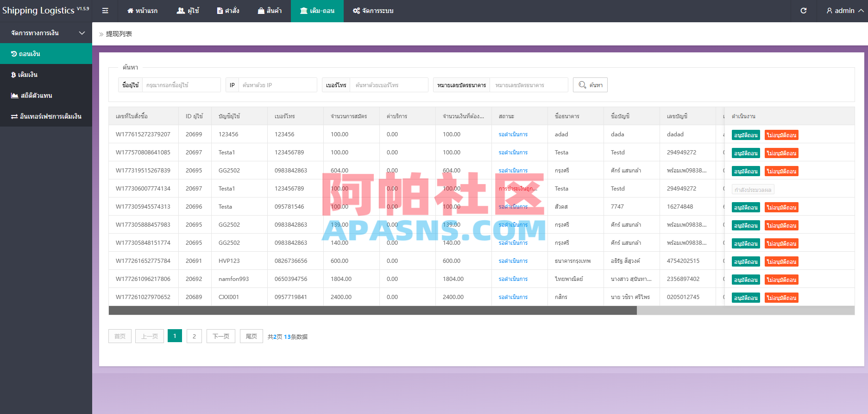The width and height of the screenshot is (868, 414).
Task: Focus the เบอร์โทร phone search field
Action: (x=389, y=85)
